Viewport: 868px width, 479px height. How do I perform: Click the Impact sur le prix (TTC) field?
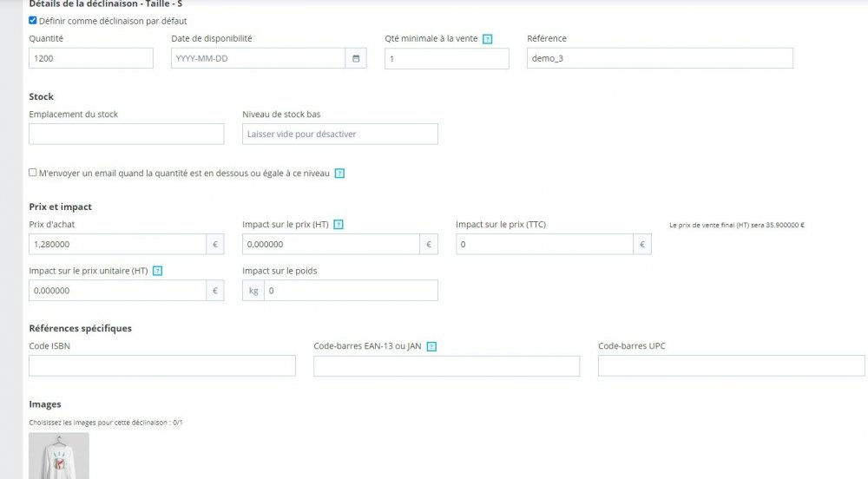pyautogui.click(x=544, y=245)
